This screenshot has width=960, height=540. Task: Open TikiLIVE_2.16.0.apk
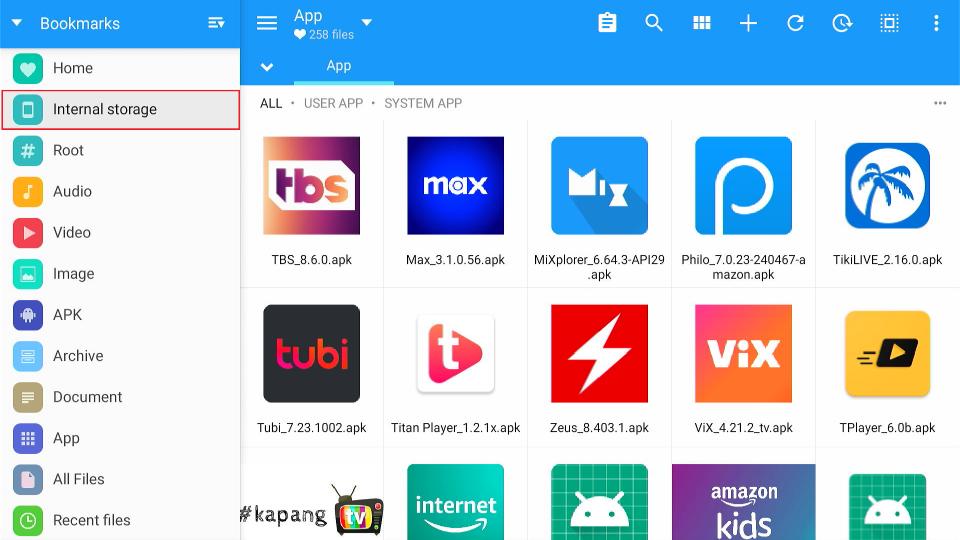888,202
